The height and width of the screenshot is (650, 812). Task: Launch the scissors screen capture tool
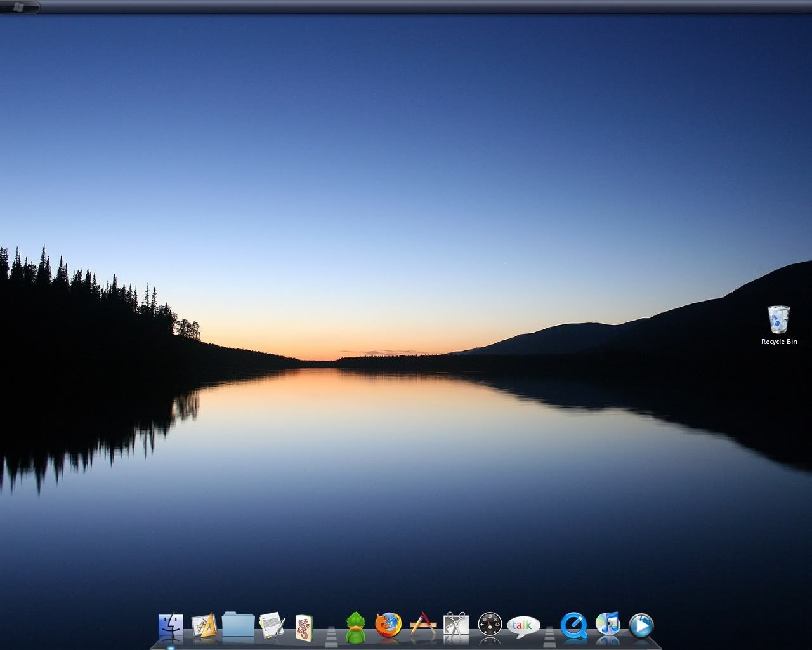pos(455,625)
